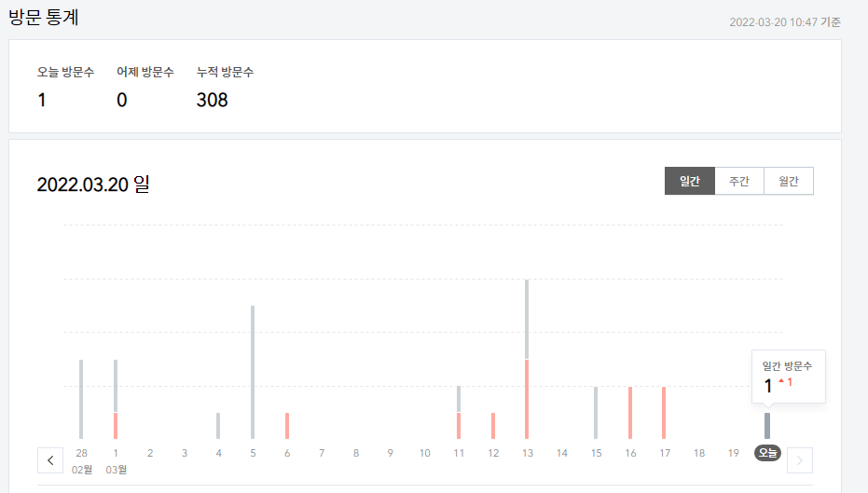
Task: Switch to the 월간 monthly tab
Action: coord(789,181)
